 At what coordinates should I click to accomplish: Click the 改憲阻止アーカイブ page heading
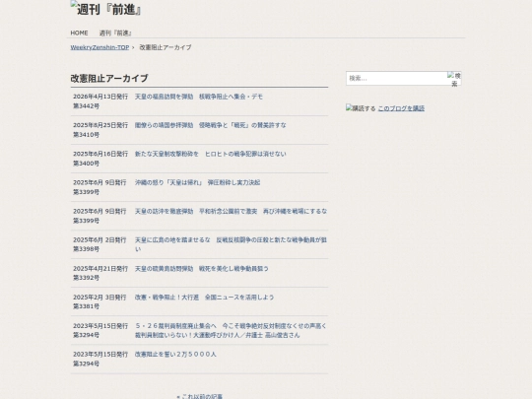click(x=109, y=79)
